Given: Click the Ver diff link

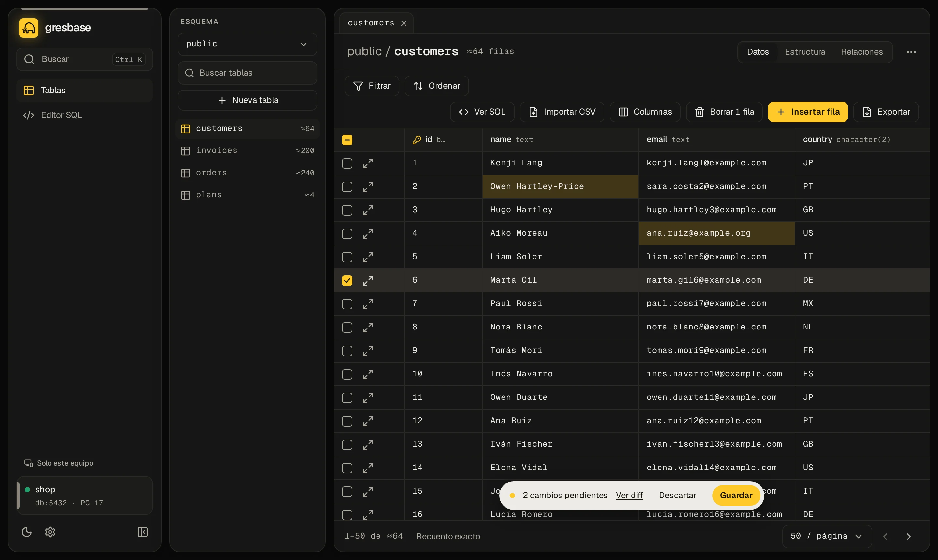Looking at the screenshot, I should (629, 496).
